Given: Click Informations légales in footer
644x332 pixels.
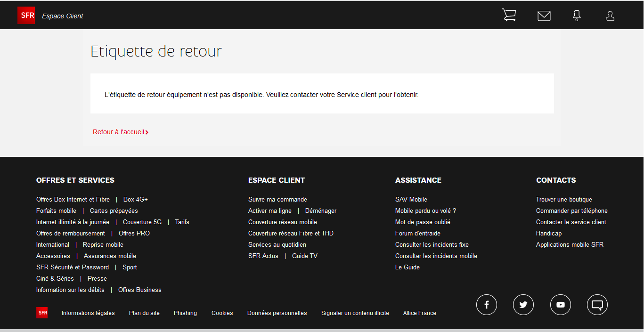Looking at the screenshot, I should tap(88, 313).
